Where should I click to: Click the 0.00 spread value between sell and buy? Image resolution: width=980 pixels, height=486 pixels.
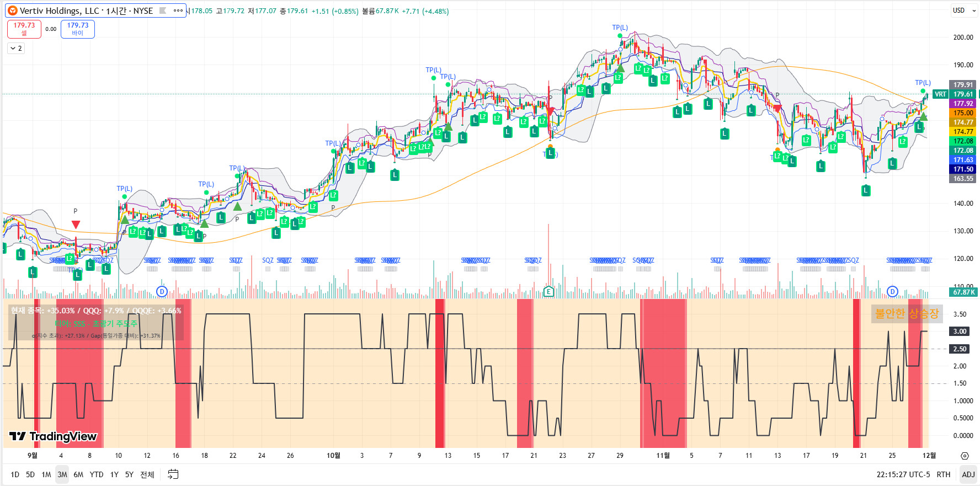51,29
